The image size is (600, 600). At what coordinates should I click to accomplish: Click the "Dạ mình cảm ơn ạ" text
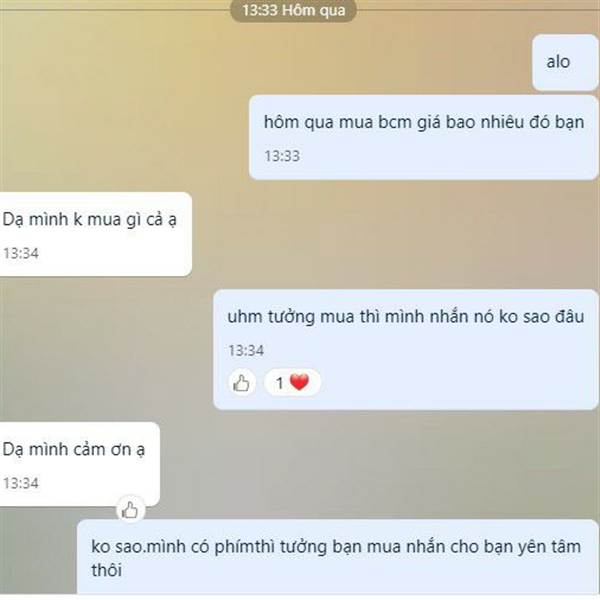[x=73, y=449]
